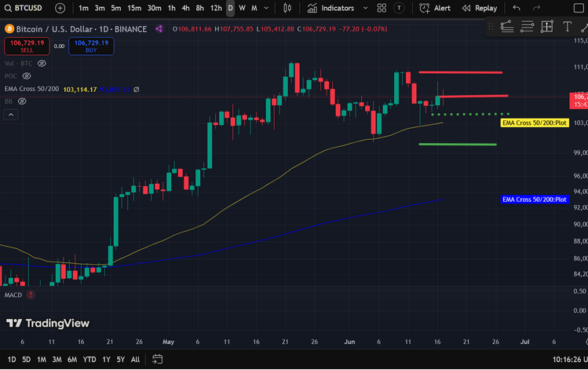Toggle visibility of POC indicator

27,76
